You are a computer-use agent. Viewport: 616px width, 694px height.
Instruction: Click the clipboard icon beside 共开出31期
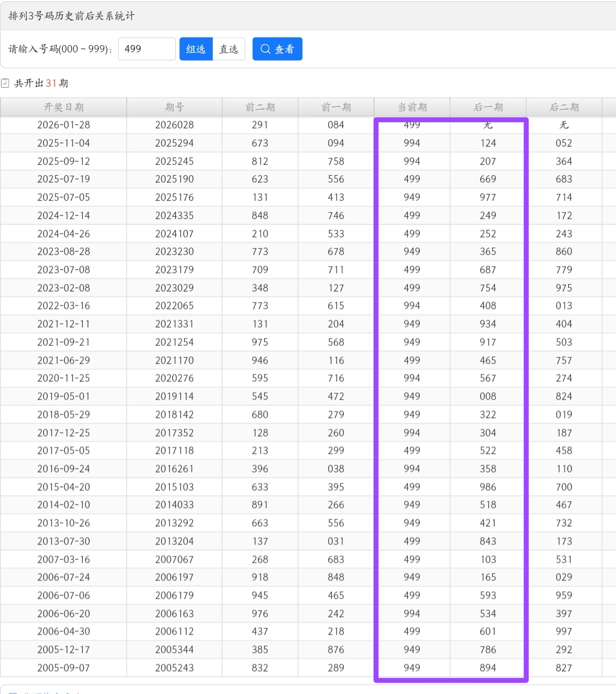pyautogui.click(x=6, y=83)
